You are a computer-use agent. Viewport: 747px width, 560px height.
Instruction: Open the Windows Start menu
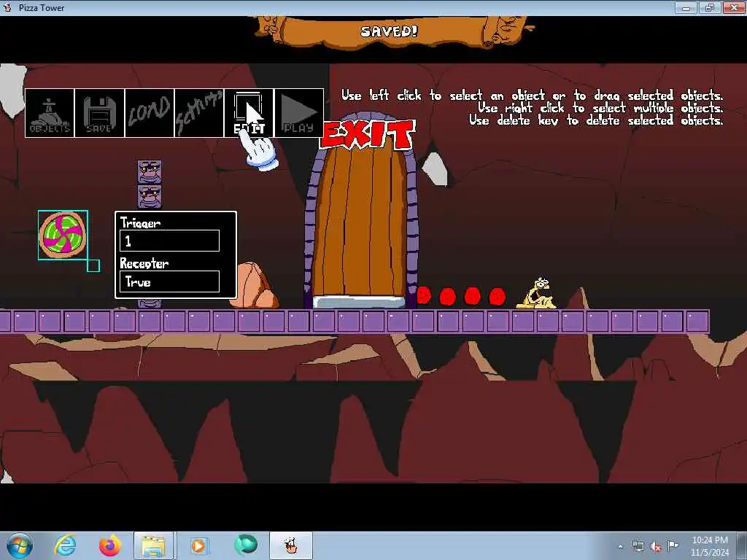pyautogui.click(x=19, y=545)
